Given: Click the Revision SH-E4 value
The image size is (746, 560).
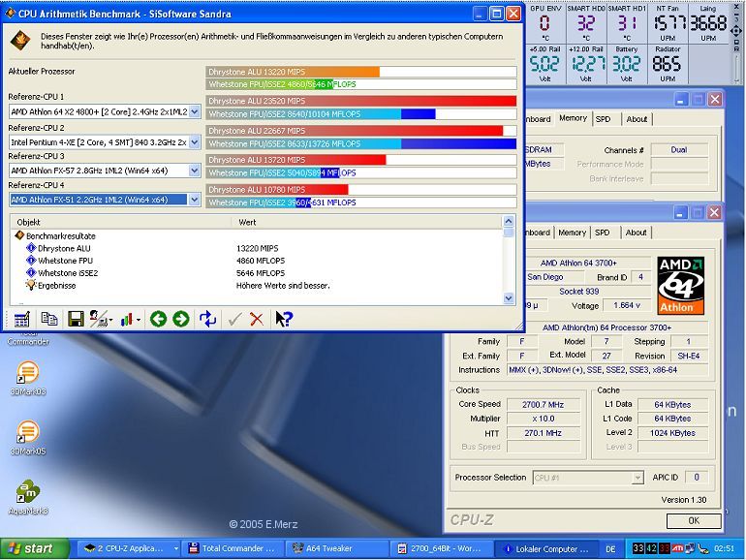Looking at the screenshot, I should 689,356.
